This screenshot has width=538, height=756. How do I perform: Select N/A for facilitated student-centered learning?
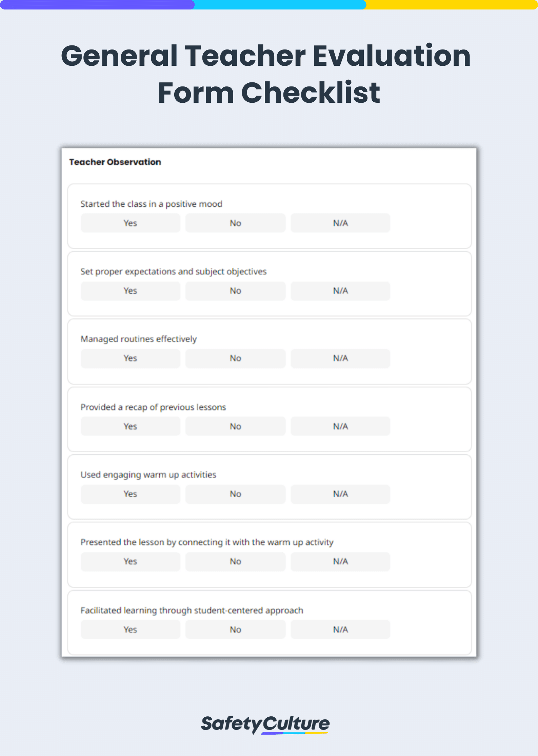340,630
